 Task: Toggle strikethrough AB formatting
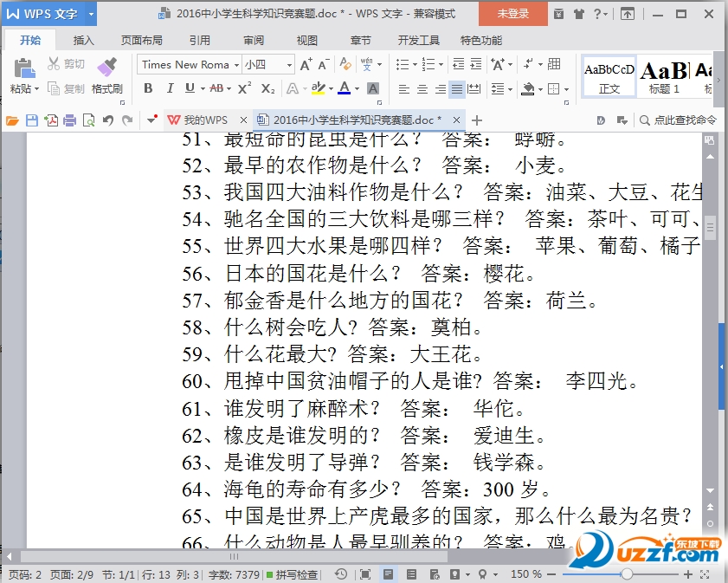click(216, 88)
